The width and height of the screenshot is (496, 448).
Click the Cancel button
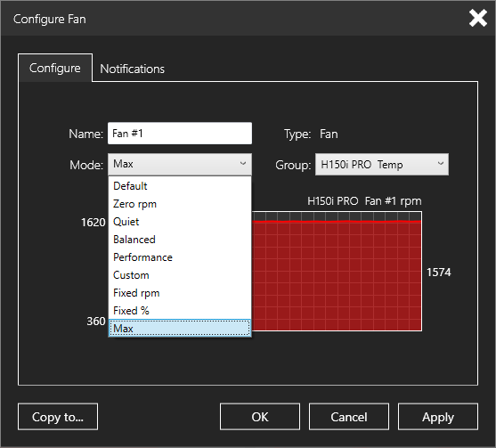coord(349,417)
